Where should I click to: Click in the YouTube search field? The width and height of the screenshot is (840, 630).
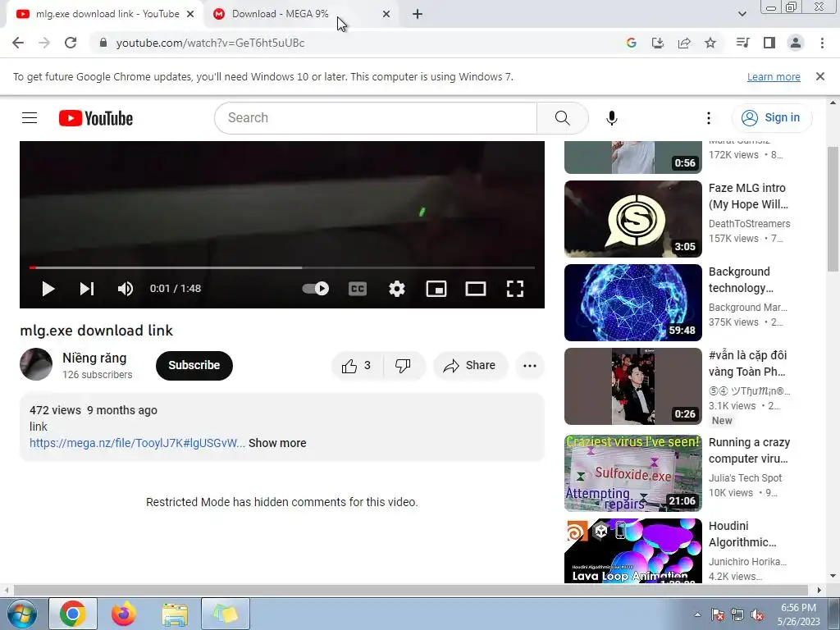pyautogui.click(x=376, y=118)
